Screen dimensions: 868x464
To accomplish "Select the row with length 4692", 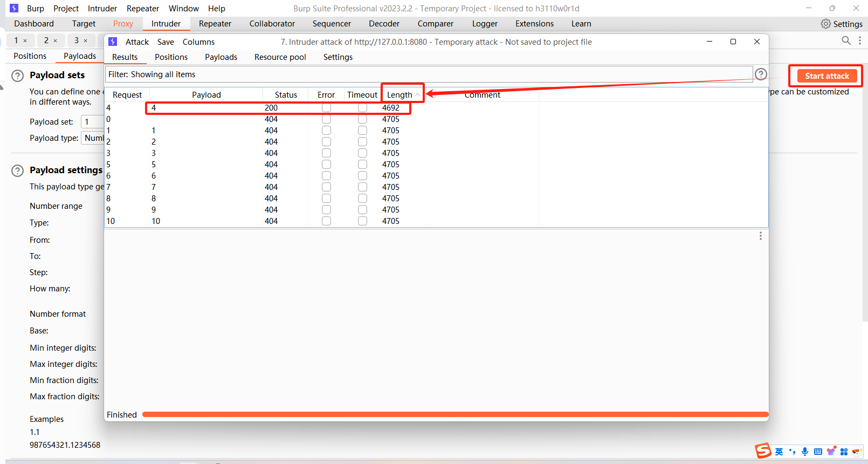I will tap(436, 108).
